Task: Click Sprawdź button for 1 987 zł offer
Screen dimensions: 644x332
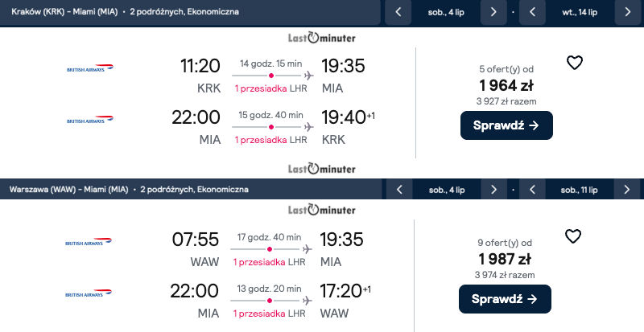Action: pyautogui.click(x=506, y=299)
